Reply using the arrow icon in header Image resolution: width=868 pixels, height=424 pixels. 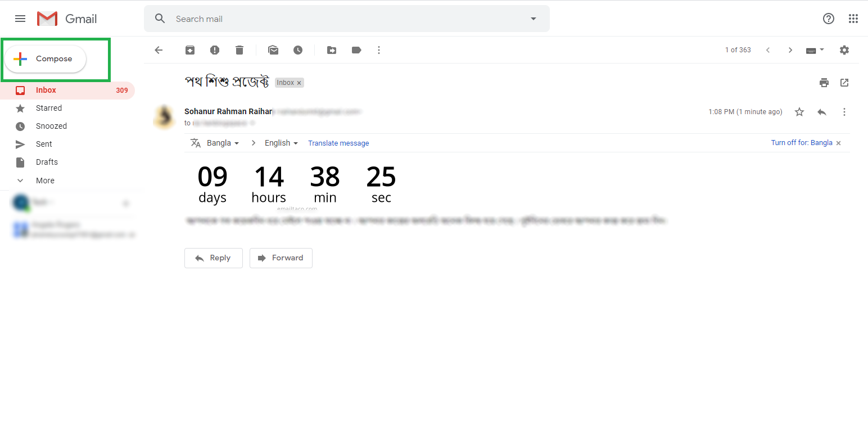(x=822, y=112)
